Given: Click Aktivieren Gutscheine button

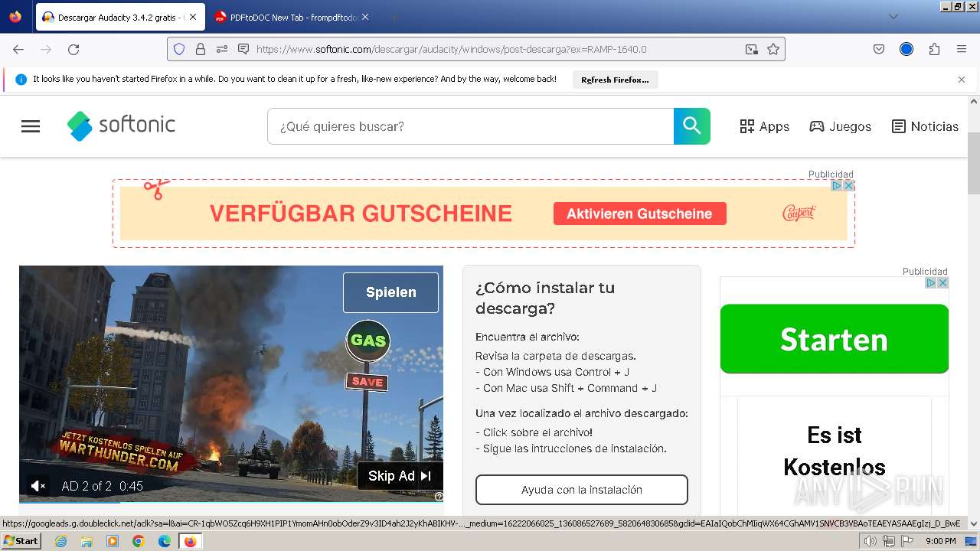Looking at the screenshot, I should point(639,214).
